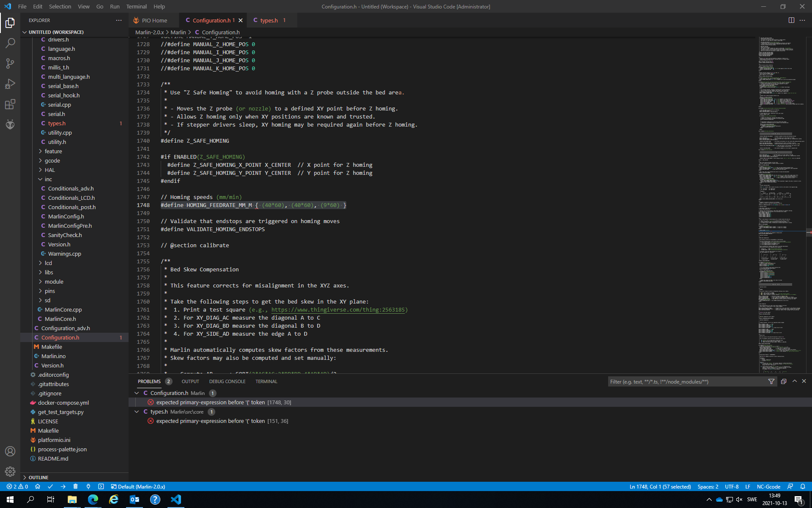Toggle the filter in the Problems panel

[771, 381]
